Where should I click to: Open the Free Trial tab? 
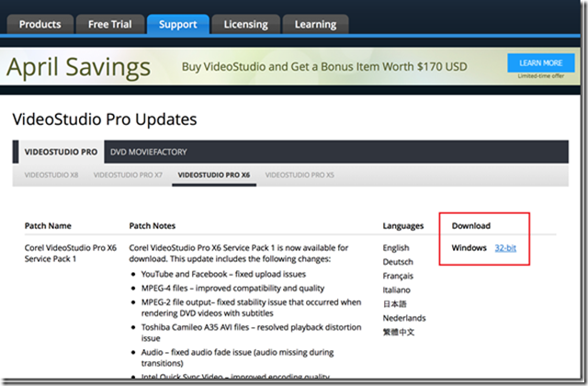110,25
